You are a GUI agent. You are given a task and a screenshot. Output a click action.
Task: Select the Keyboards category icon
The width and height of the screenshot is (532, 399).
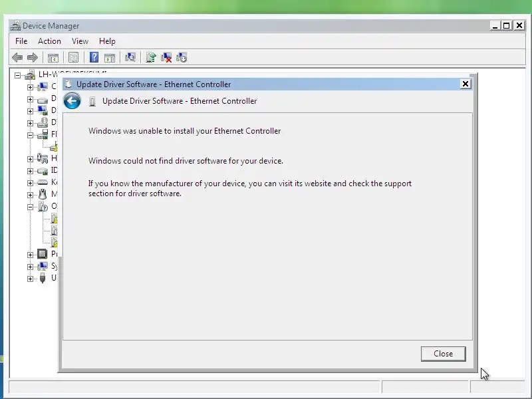pyautogui.click(x=43, y=182)
